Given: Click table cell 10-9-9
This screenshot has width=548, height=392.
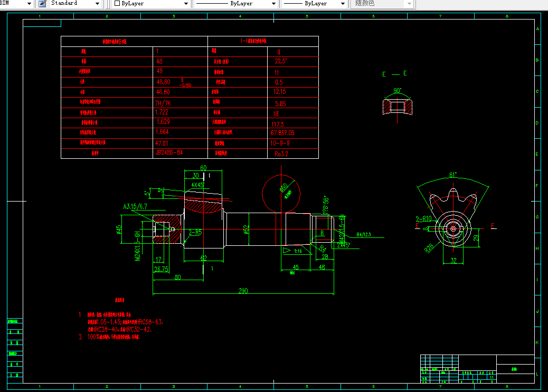Looking at the screenshot, I should [280, 144].
